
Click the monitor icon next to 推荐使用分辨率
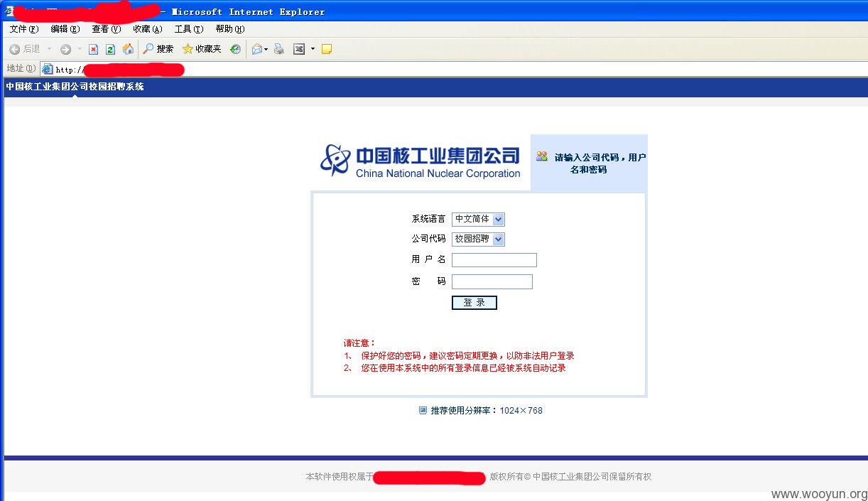(x=423, y=410)
